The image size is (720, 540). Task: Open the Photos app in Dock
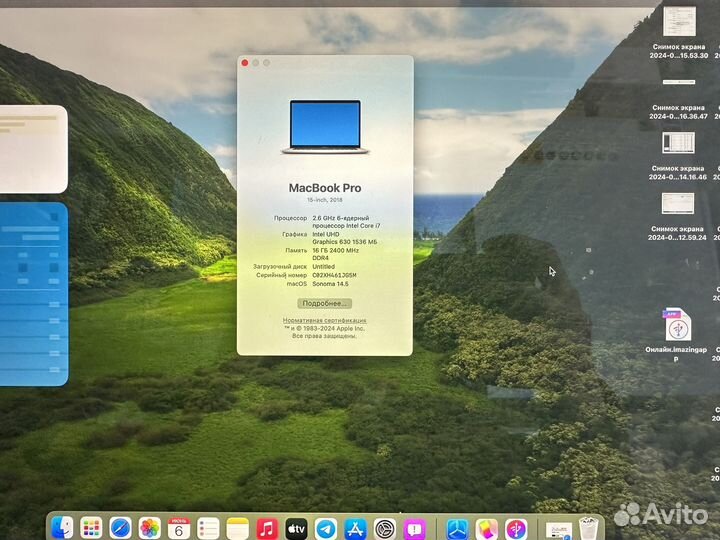150,528
